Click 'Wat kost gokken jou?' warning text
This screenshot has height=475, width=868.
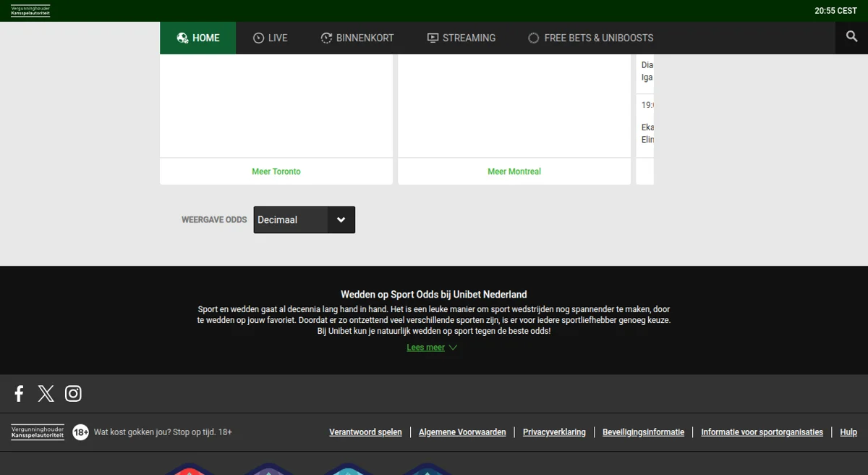pyautogui.click(x=163, y=432)
